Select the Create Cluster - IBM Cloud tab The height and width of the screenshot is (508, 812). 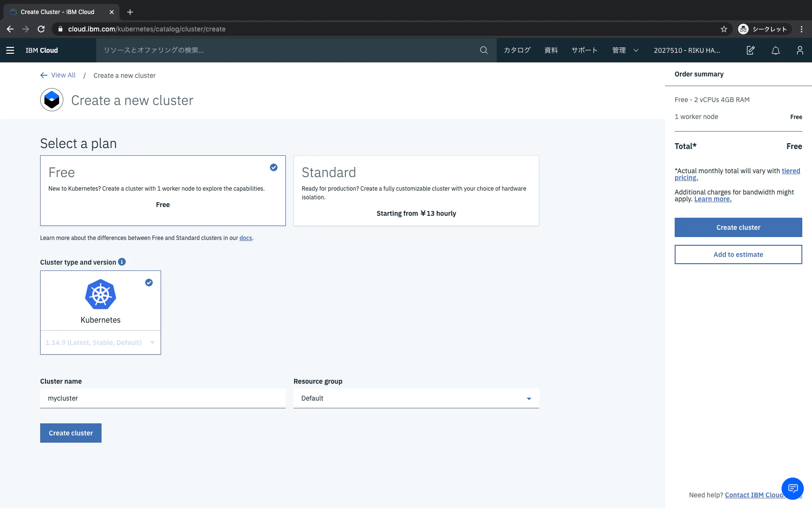(60, 12)
